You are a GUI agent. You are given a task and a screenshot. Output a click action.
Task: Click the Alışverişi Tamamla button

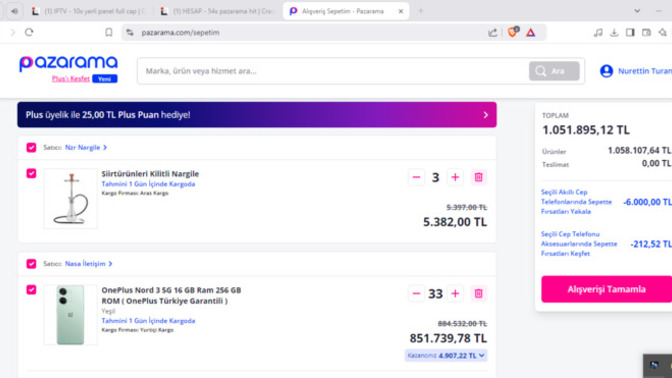(x=606, y=289)
